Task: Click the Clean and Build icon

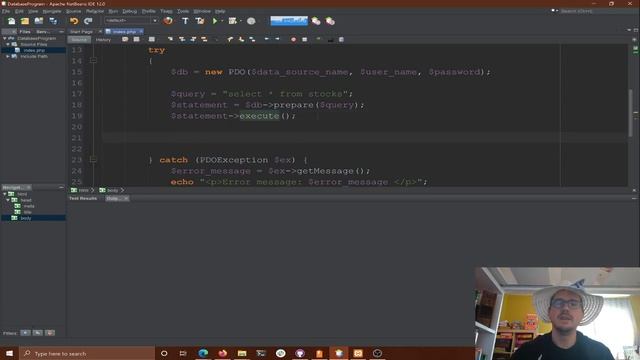Action: click(x=200, y=21)
